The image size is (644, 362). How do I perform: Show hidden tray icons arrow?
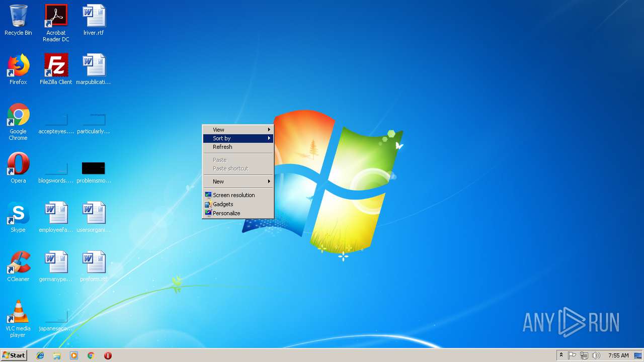561,355
